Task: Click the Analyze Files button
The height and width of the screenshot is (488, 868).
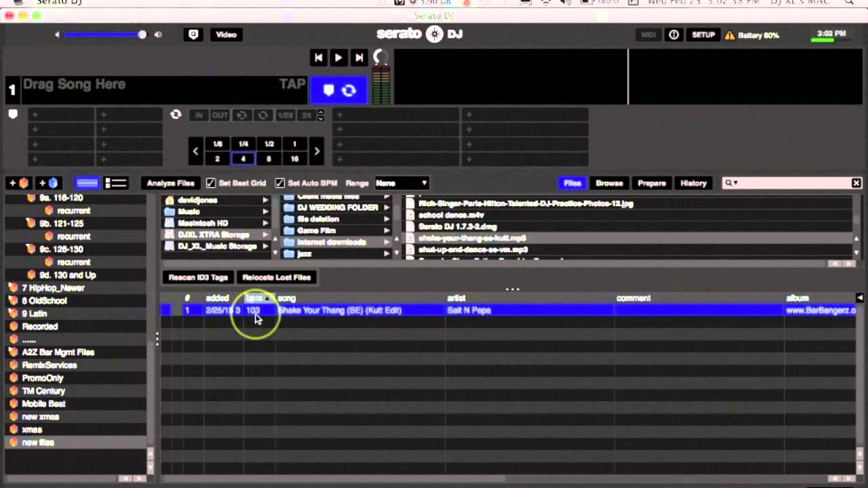Action: (171, 183)
